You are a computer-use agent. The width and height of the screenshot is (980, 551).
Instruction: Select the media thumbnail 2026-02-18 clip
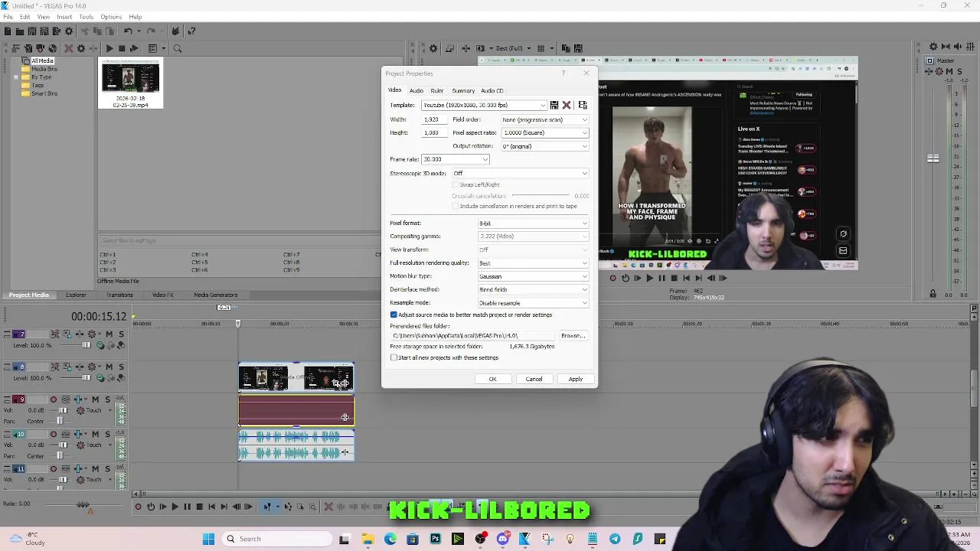[x=130, y=84]
